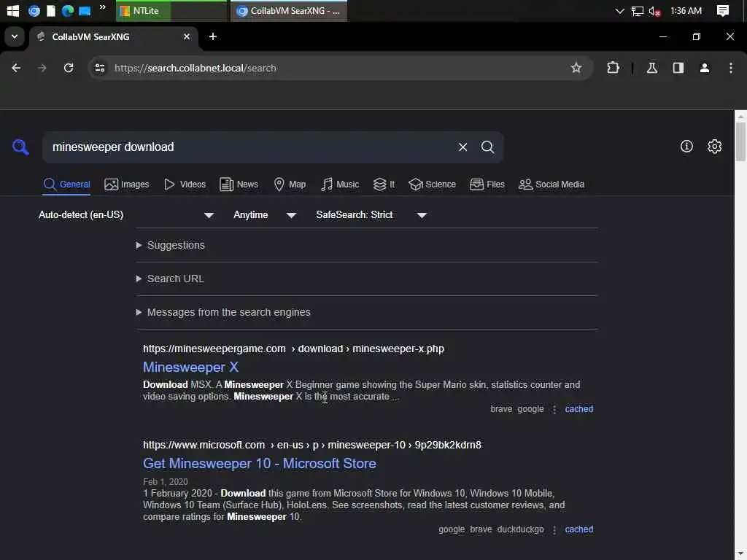
Task: Open cached version of Microsoft Store result
Action: tap(578, 529)
